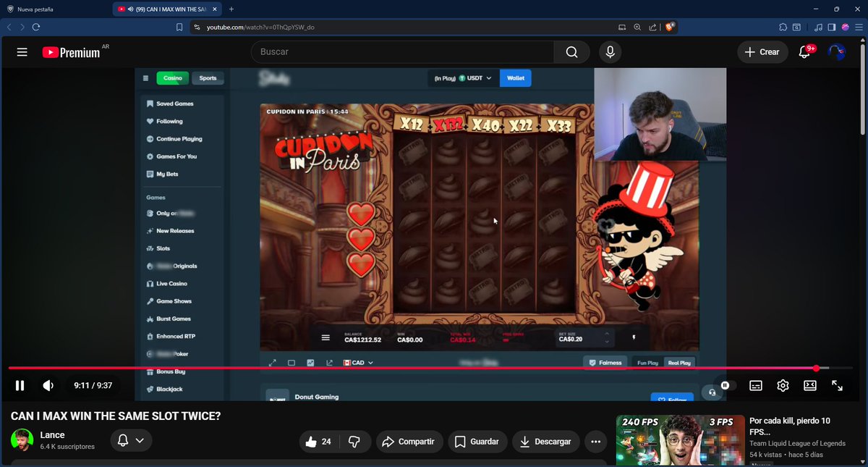
Task: Open the Lance channel name link
Action: pos(53,435)
